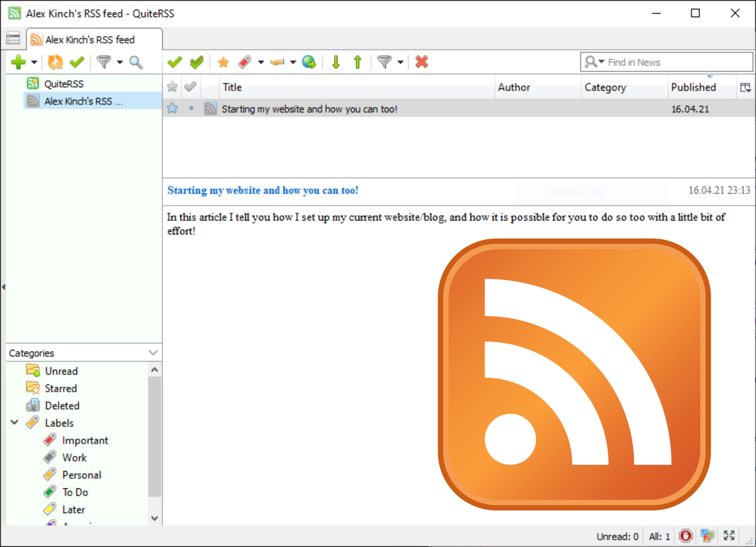Open the news filter dropdown arrow
Viewport: 756px width, 547px height.
pyautogui.click(x=400, y=61)
